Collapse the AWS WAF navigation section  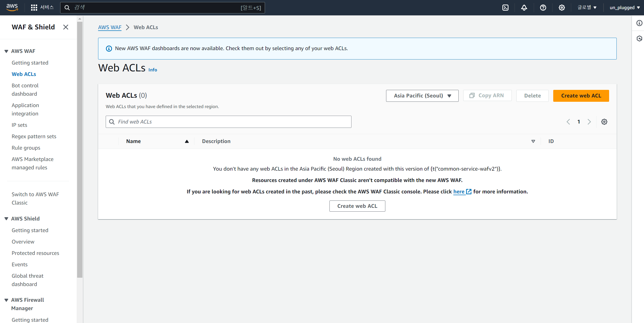tap(6, 51)
